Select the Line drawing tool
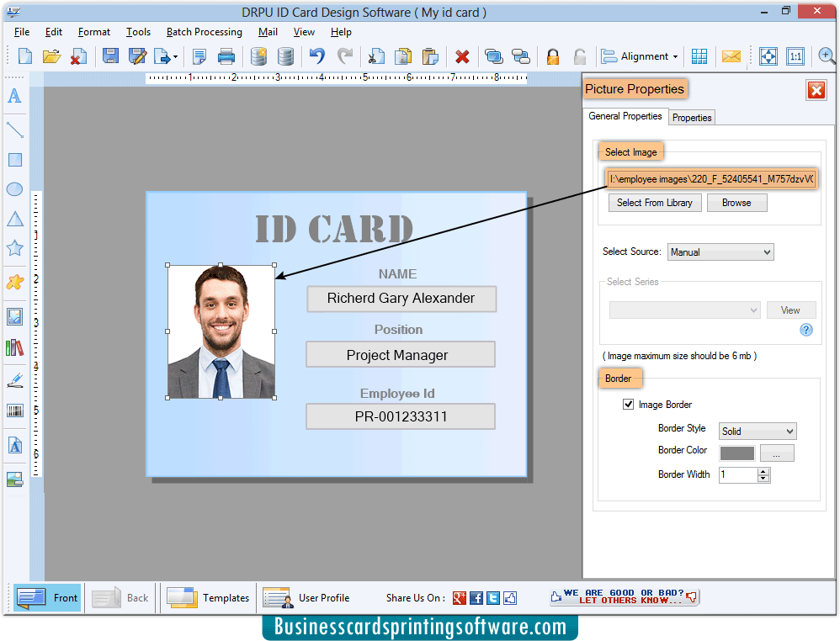840x641 pixels. tap(15, 130)
